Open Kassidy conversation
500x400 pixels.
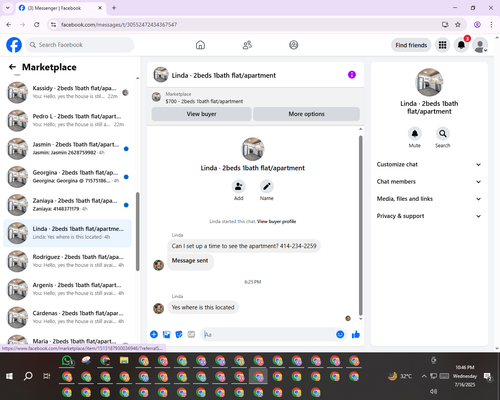pos(68,92)
